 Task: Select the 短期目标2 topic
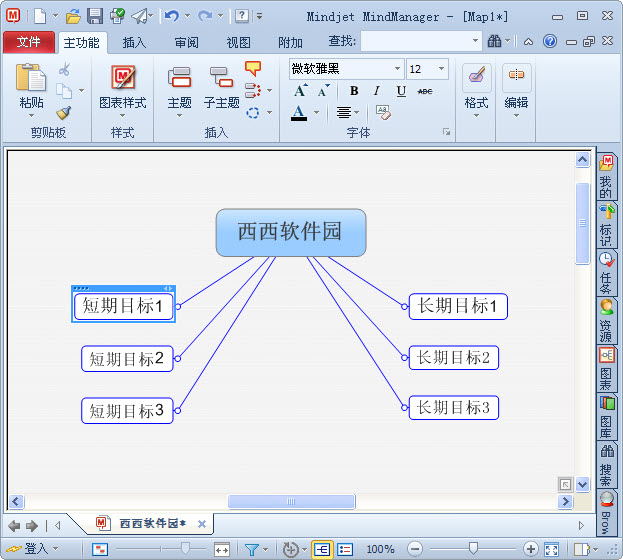127,359
